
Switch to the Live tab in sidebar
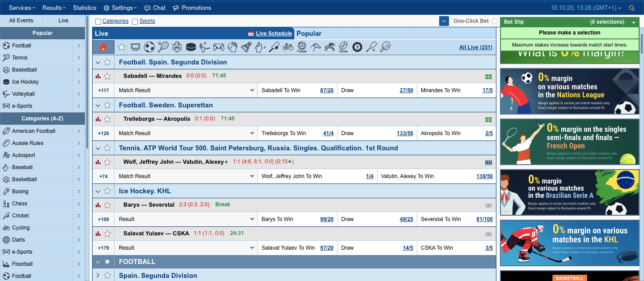64,21
